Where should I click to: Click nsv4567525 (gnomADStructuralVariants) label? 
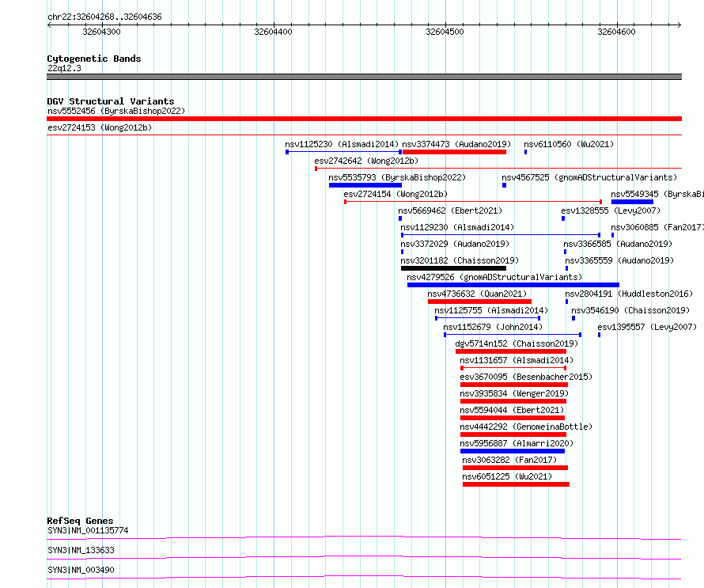[589, 177]
